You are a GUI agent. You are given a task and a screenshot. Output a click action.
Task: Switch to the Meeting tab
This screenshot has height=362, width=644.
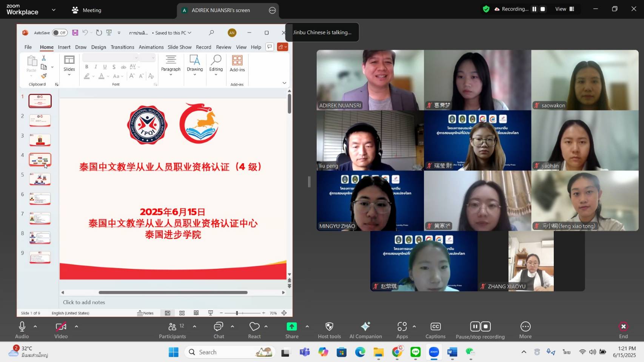click(86, 10)
